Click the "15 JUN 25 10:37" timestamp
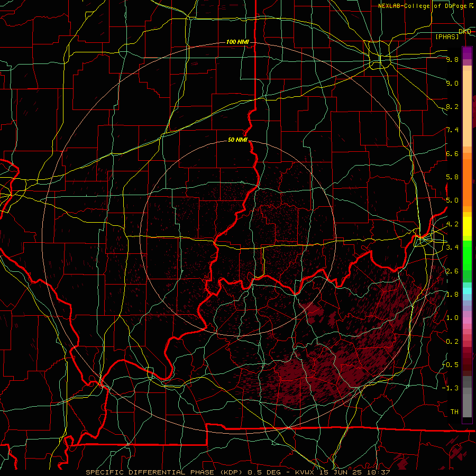The width and height of the screenshot is (476, 476). click(354, 472)
